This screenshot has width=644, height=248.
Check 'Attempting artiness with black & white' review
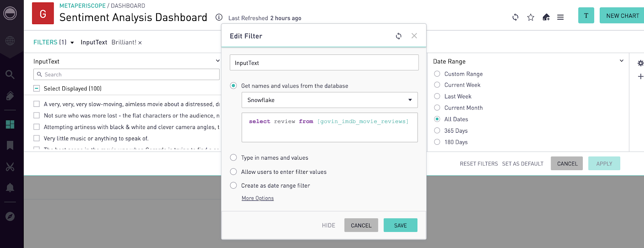[37, 127]
